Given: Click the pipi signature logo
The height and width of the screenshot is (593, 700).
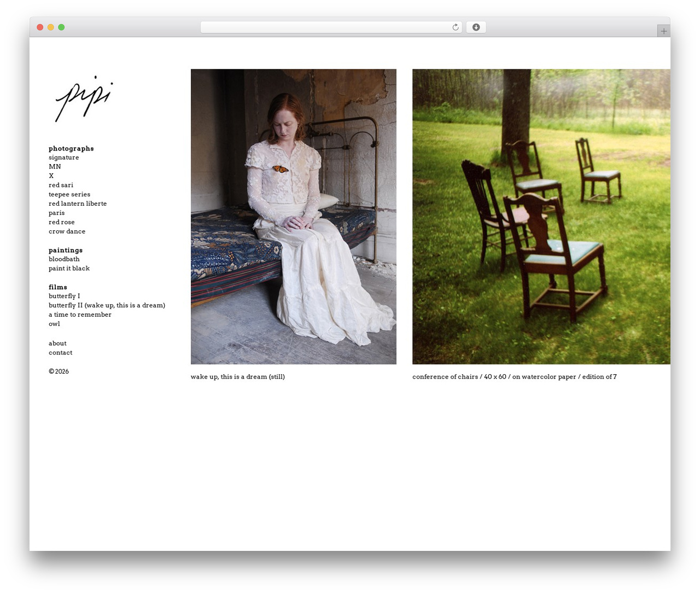Looking at the screenshot, I should point(84,99).
